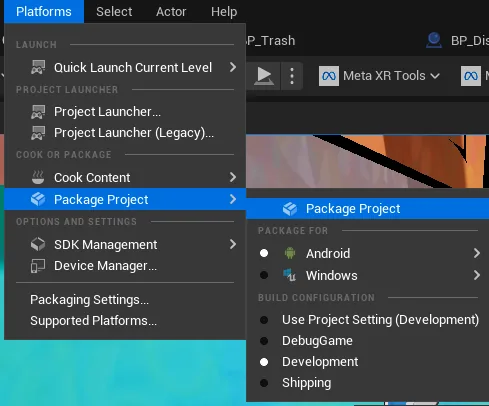Select the Windows platform radio button
489x406 pixels.
pos(264,275)
